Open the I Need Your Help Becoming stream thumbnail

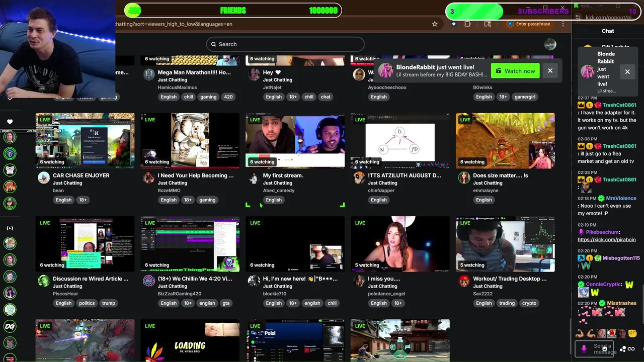point(190,140)
